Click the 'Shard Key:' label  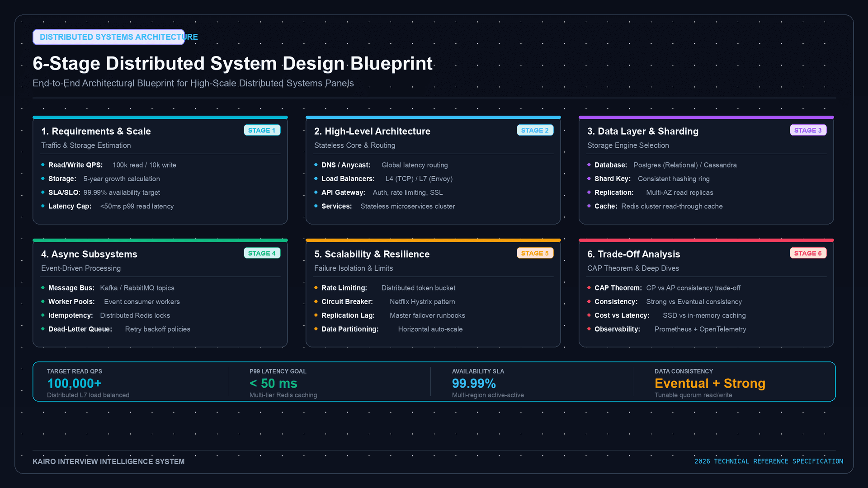coord(613,179)
